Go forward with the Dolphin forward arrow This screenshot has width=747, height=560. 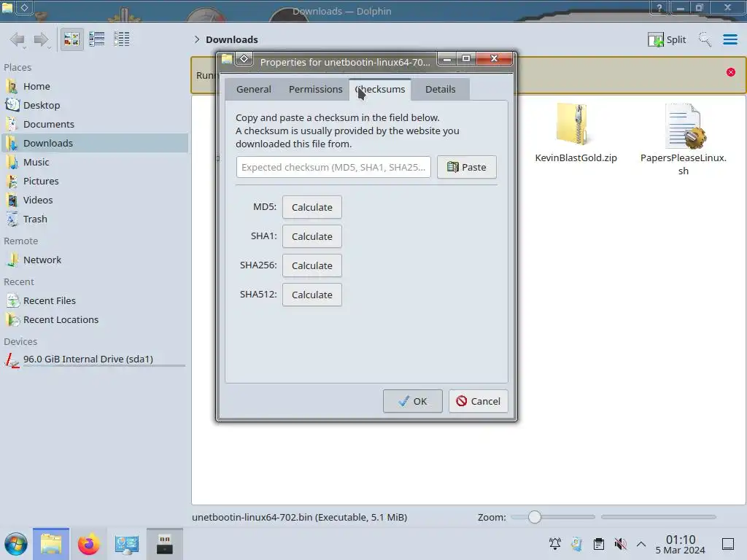point(42,39)
